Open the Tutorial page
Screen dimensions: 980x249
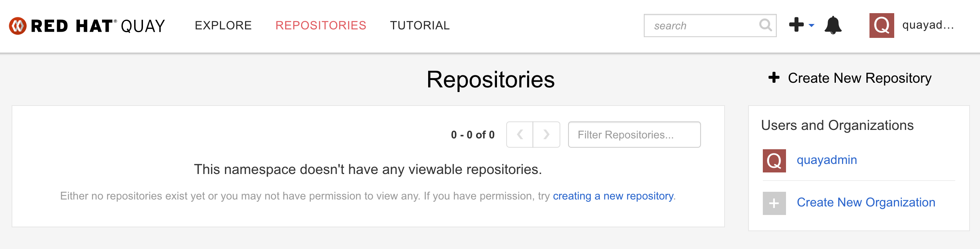420,26
